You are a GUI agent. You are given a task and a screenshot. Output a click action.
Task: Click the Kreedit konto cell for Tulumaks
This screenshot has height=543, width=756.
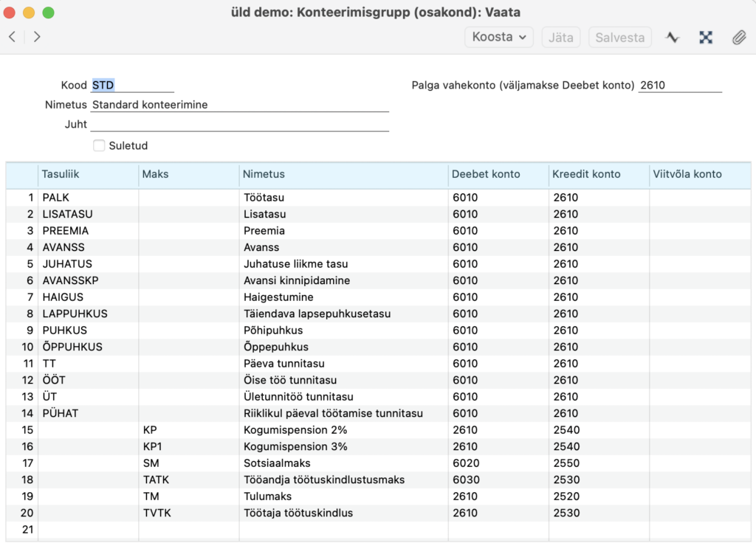point(598,497)
